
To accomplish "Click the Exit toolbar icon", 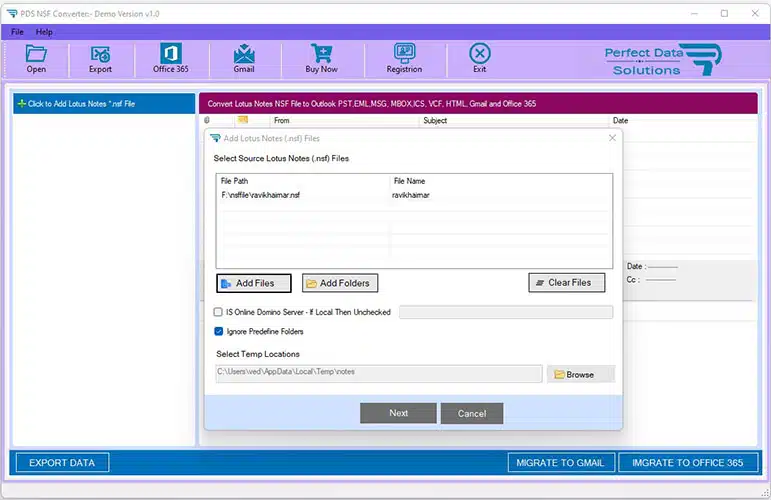I will coord(479,58).
